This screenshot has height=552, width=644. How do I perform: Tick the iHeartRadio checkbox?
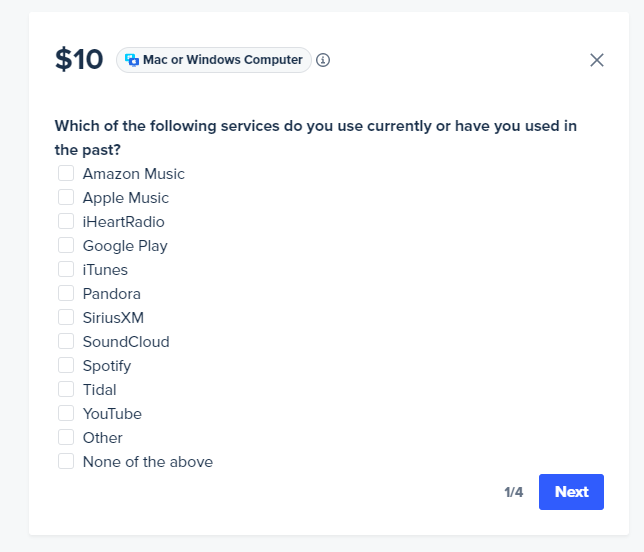click(66, 221)
